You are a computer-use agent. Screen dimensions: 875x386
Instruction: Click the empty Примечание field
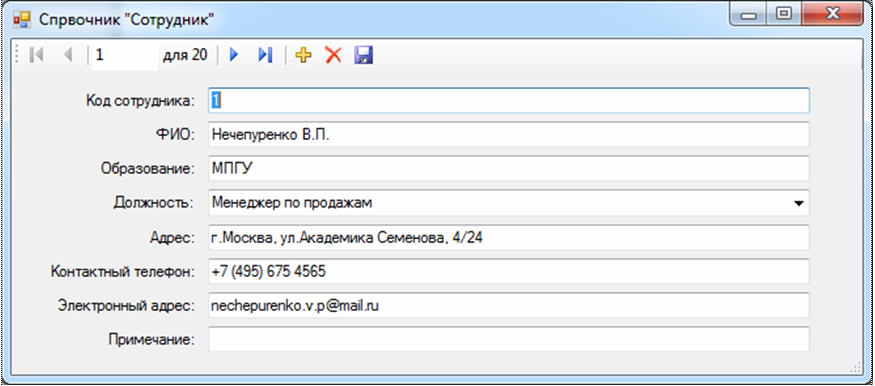click(508, 339)
